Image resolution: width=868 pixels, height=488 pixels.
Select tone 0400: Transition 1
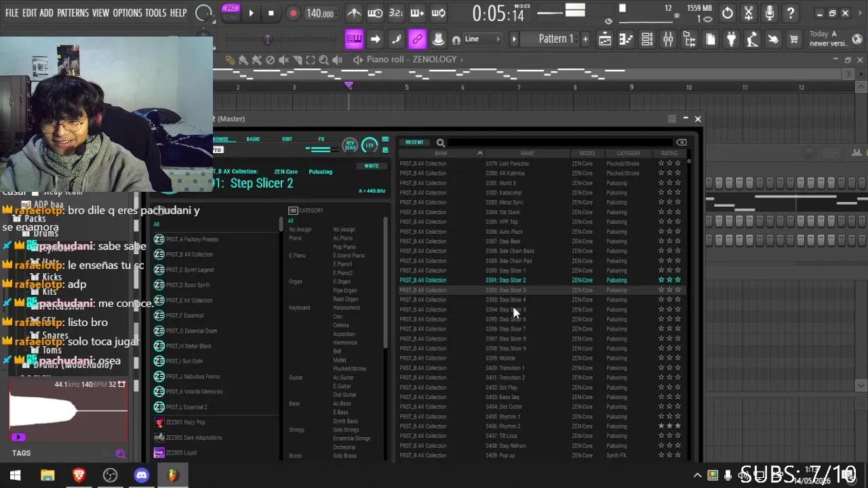(x=540, y=368)
